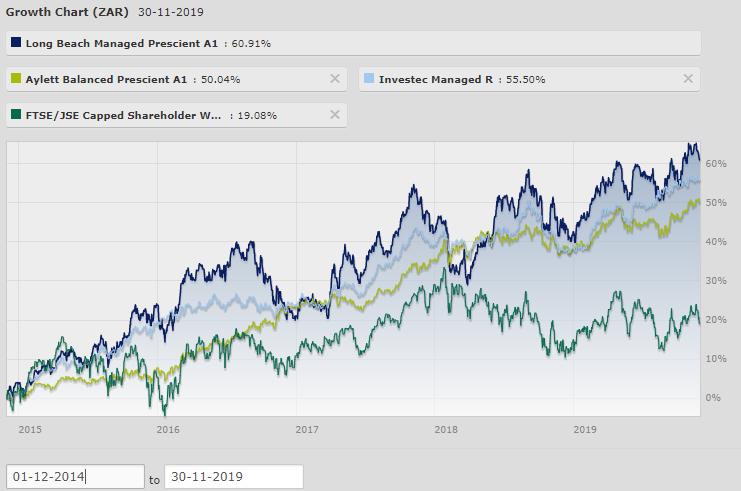Remove Investec Managed R series
The image size is (741, 491).
coord(688,79)
